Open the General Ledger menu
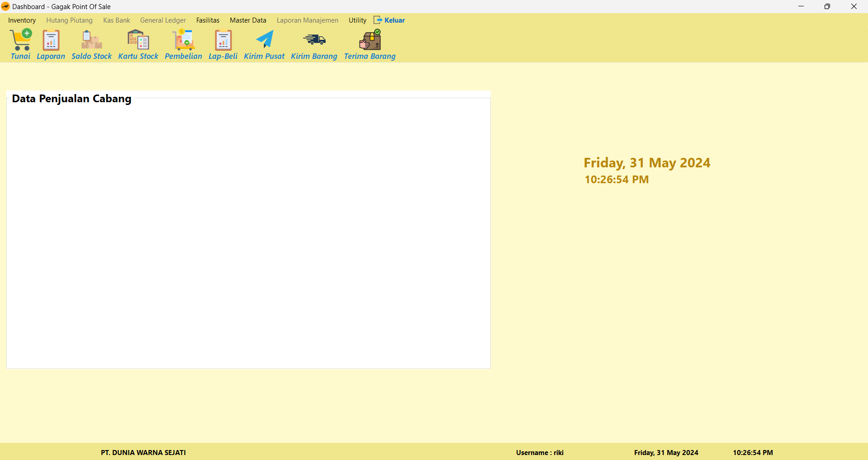The image size is (868, 460). [163, 20]
